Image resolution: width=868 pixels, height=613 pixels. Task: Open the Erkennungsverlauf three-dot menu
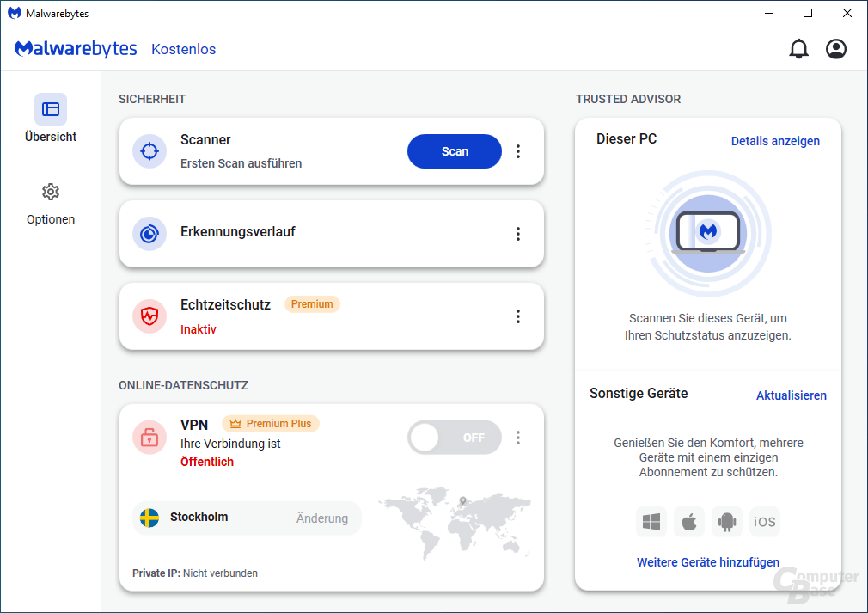(518, 234)
